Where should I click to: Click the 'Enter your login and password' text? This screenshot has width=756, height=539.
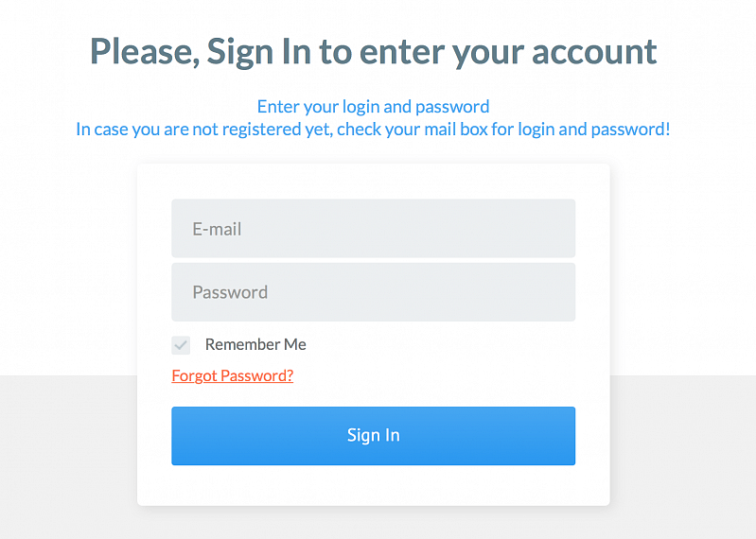373,106
